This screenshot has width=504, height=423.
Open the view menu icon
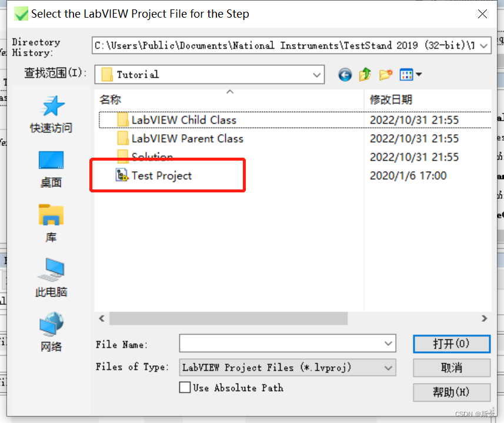click(x=410, y=75)
